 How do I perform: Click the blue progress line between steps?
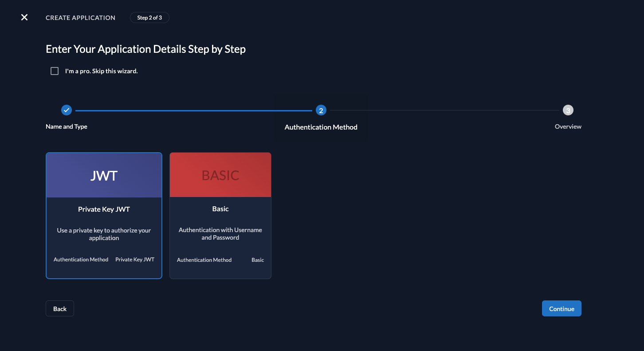coord(194,110)
